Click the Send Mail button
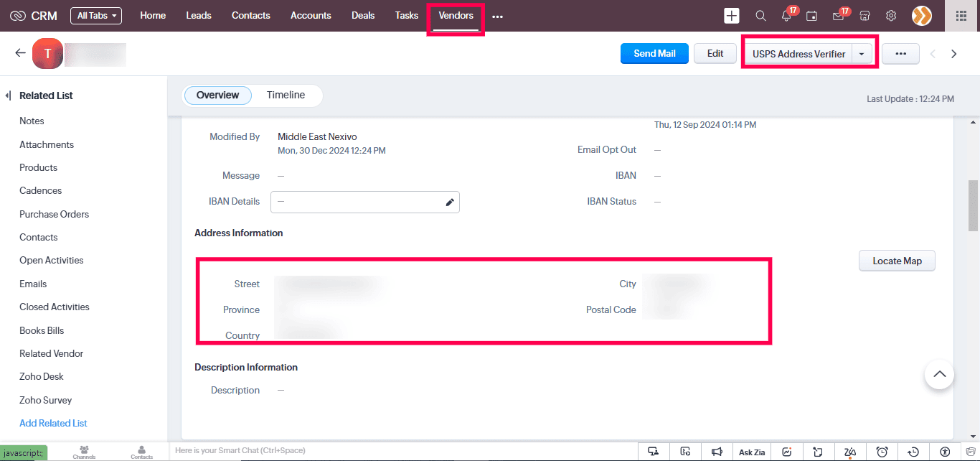This screenshot has height=461, width=980. (x=654, y=54)
